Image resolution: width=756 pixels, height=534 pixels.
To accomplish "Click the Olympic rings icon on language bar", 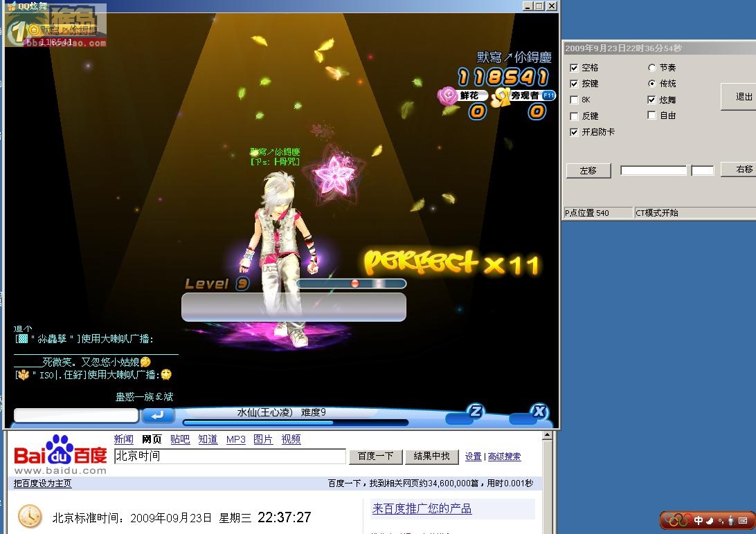I will pos(677,520).
